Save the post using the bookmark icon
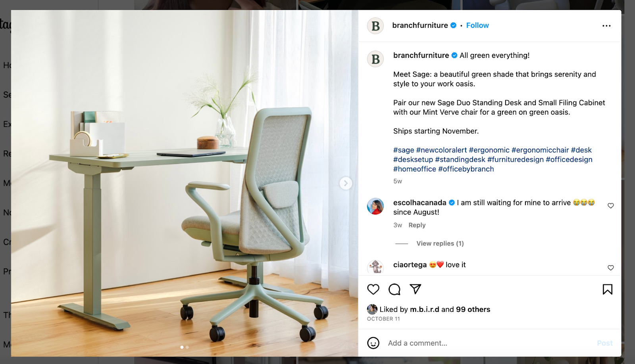635x364 pixels. [x=607, y=289]
